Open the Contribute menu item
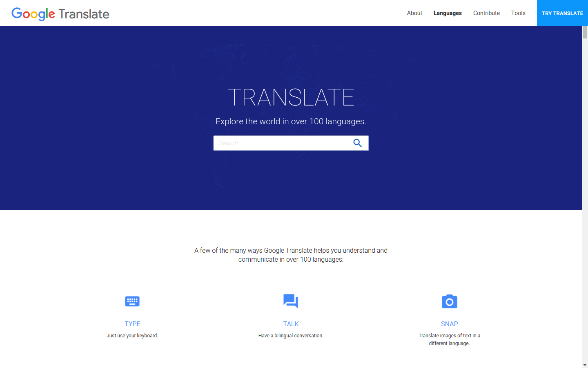The width and height of the screenshot is (588, 368). pyautogui.click(x=486, y=13)
